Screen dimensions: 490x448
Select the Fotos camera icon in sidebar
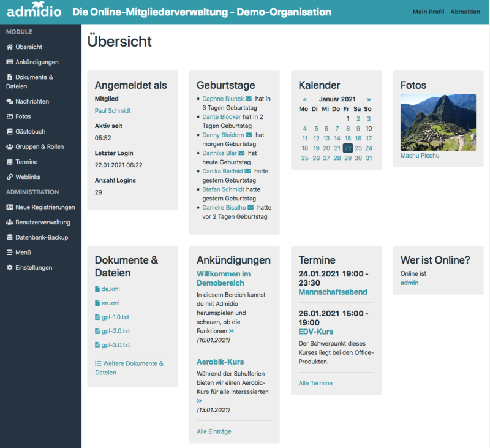[9, 116]
